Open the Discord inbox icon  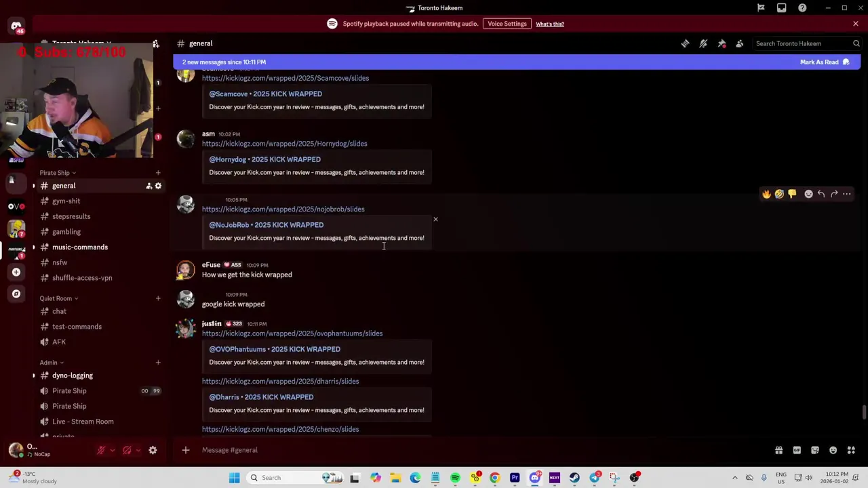(782, 8)
